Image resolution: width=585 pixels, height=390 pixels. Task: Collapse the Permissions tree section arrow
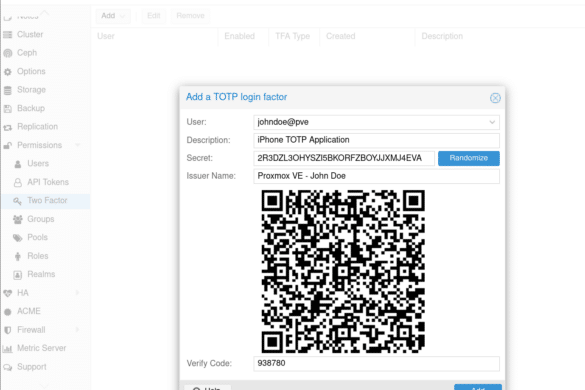[78, 145]
